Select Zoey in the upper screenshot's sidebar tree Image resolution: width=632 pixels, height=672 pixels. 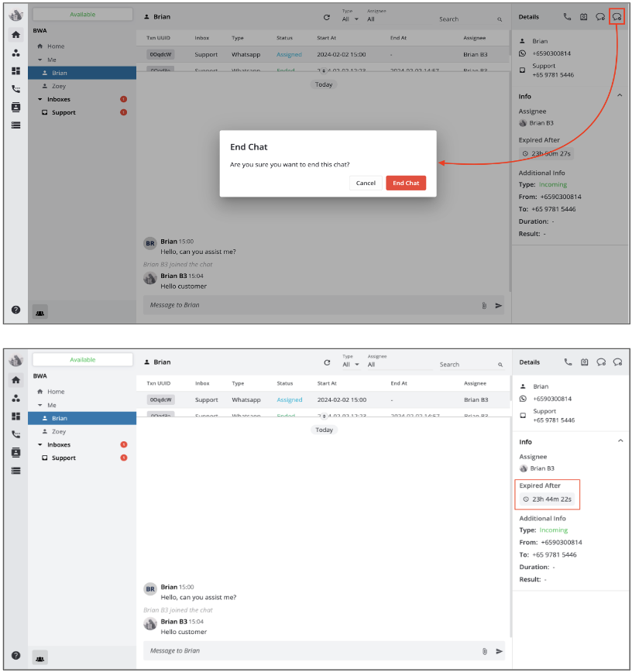click(x=59, y=86)
